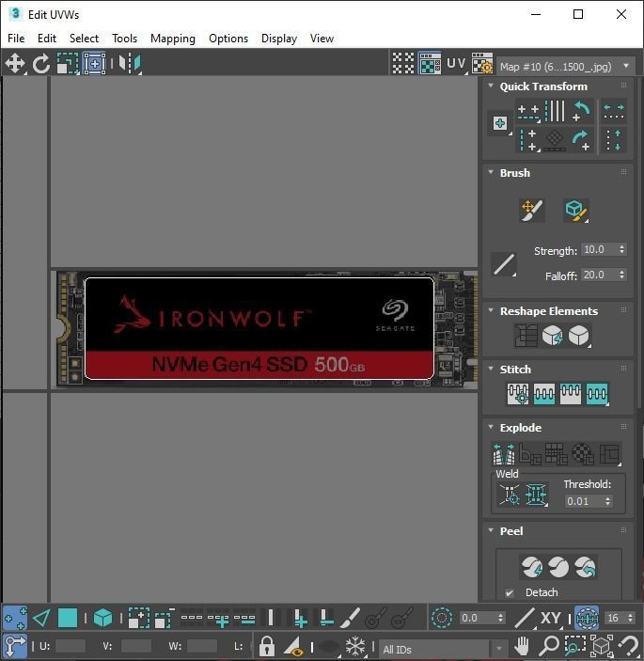The width and height of the screenshot is (644, 661).
Task: Toggle the Detach checkbox in Peel
Action: [510, 592]
